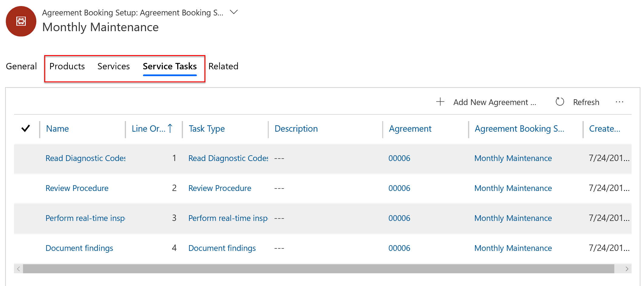This screenshot has width=644, height=286.
Task: Open agreement 00006 in Read Diagnostic Codes row
Action: [399, 158]
